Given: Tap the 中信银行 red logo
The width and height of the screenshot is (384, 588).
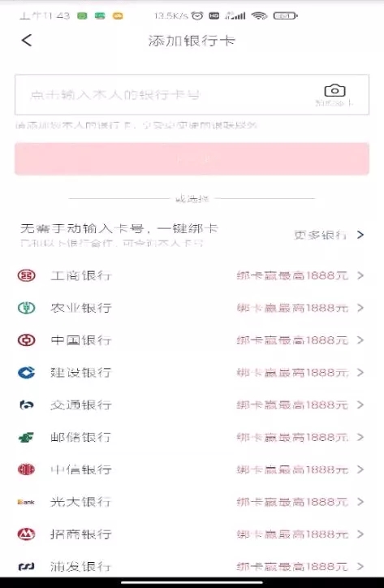Looking at the screenshot, I should click(x=26, y=469).
